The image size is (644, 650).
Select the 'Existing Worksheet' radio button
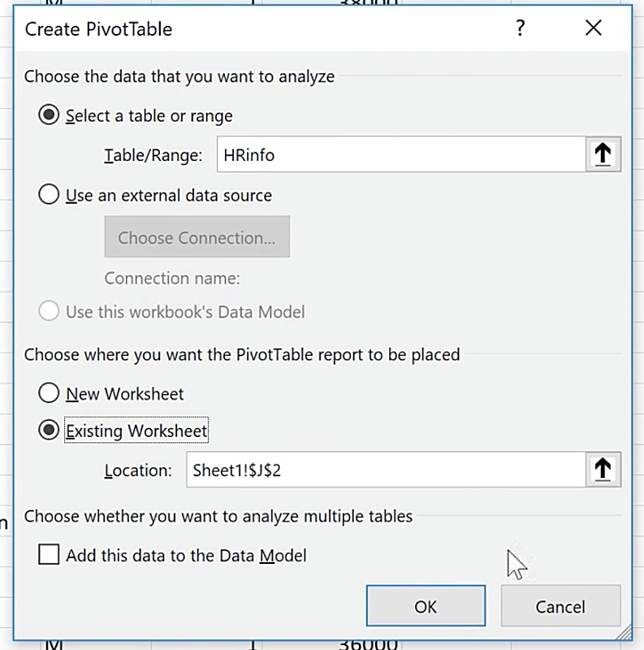[50, 431]
